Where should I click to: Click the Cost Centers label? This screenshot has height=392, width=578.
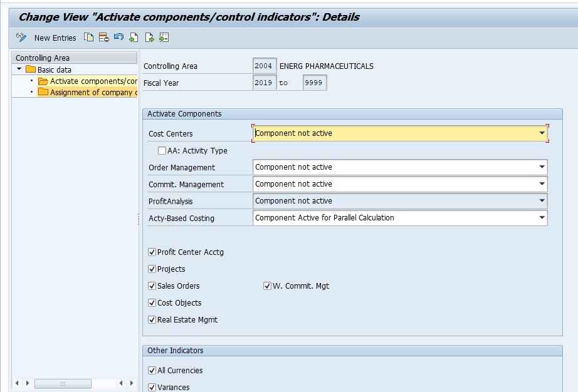[x=171, y=133]
